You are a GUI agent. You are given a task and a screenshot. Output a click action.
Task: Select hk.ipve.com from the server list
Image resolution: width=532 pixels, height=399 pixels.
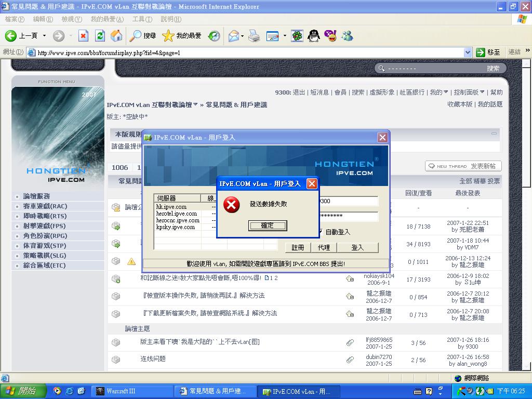pyautogui.click(x=171, y=206)
